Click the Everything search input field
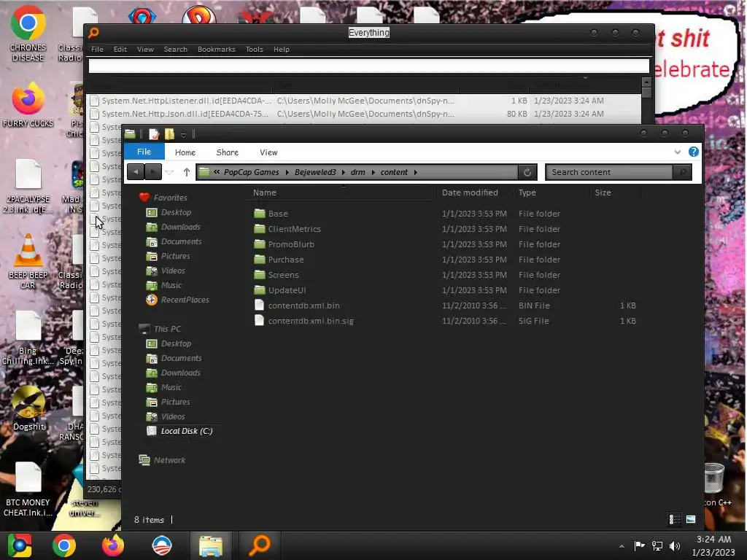Image resolution: width=747 pixels, height=560 pixels. coord(368,66)
